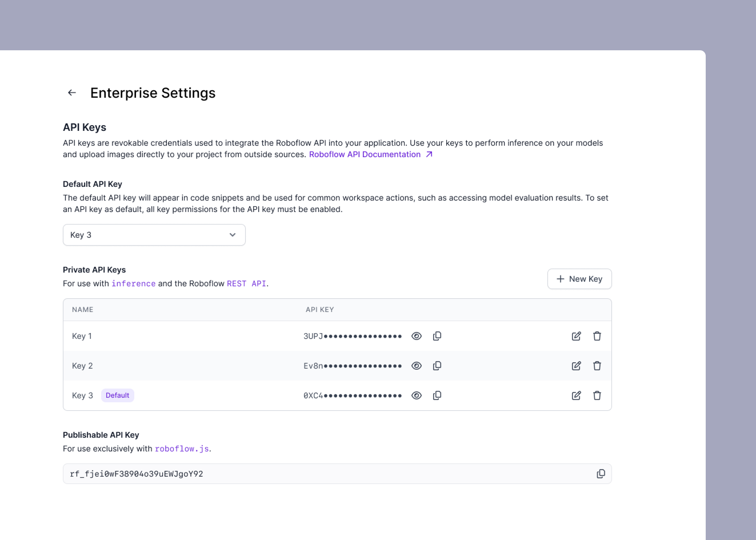Delete Key 1 using the trash icon
The width and height of the screenshot is (756, 540).
(x=597, y=336)
